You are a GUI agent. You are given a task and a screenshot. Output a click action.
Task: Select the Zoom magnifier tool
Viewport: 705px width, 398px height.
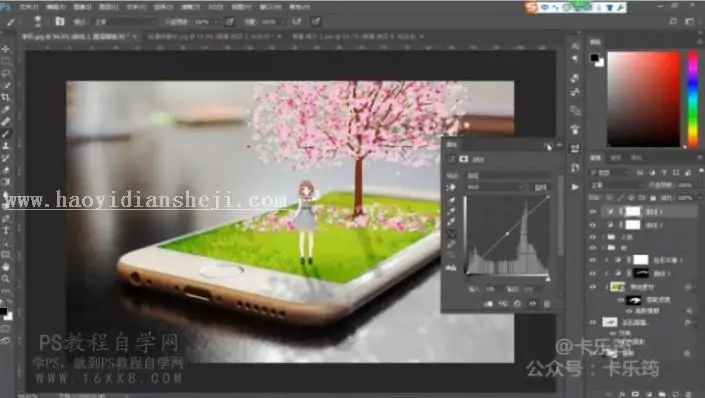coord(6,279)
